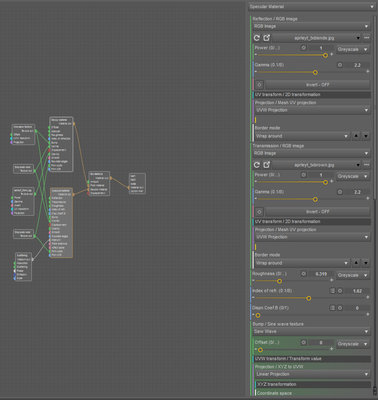Open Greyscale dropdown for Bump Offset
This screenshot has width=378, height=400.
pos(353,344)
